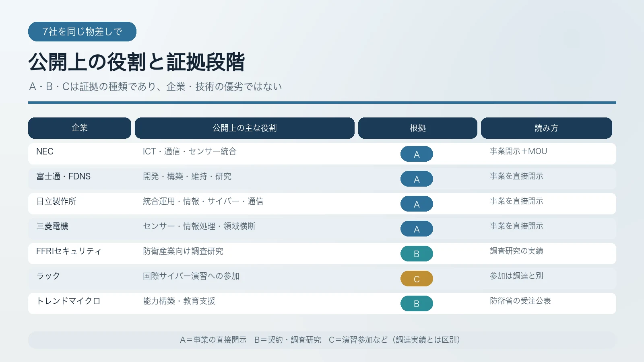This screenshot has height=362, width=644.
Task: Select the NEC company cell
Action: click(45, 151)
